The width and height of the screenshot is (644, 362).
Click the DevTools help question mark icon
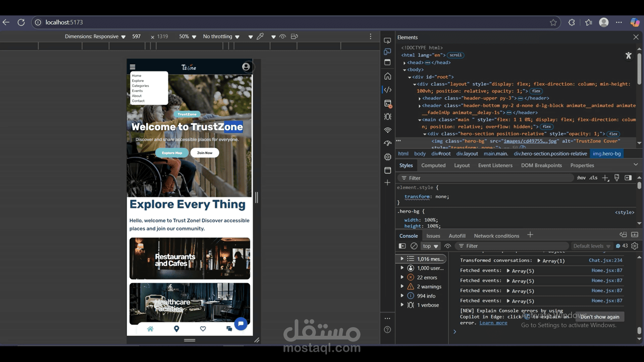387,329
